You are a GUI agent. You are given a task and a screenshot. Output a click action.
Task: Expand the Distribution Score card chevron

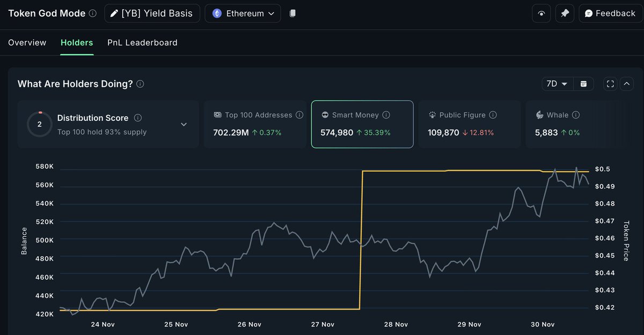tap(184, 125)
